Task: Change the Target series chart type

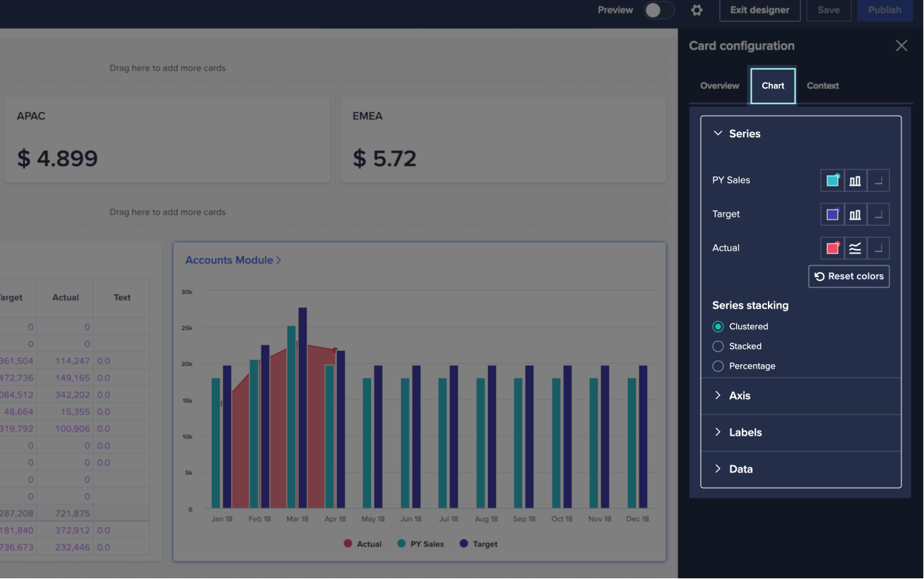Action: pos(855,214)
